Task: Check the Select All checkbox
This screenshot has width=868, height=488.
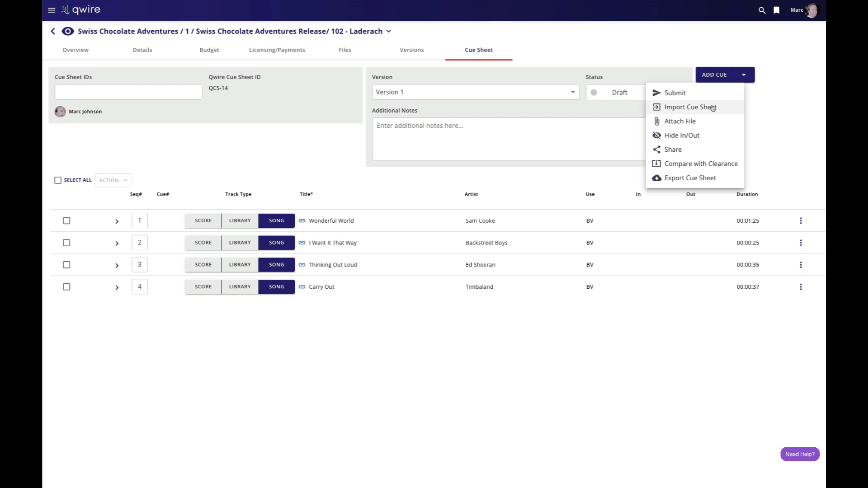Action: click(x=58, y=180)
